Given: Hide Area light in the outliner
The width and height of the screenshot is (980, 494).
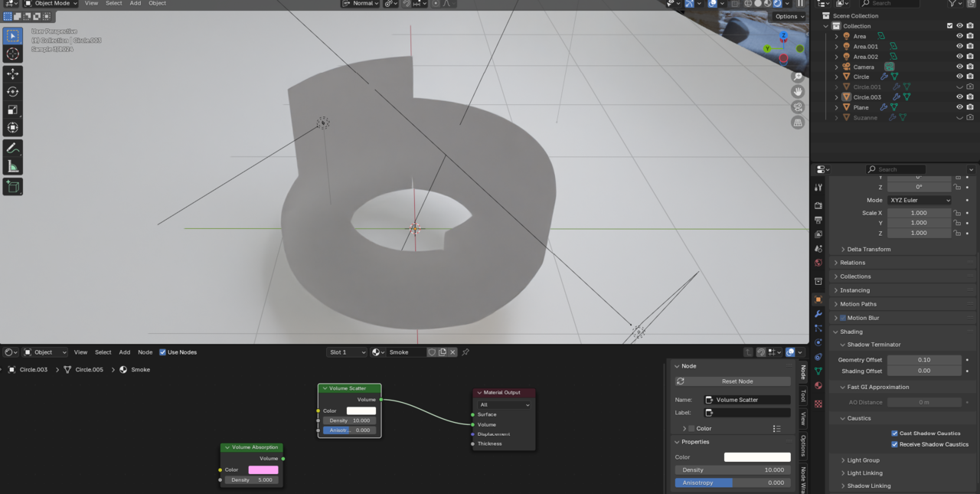Looking at the screenshot, I should pos(959,36).
